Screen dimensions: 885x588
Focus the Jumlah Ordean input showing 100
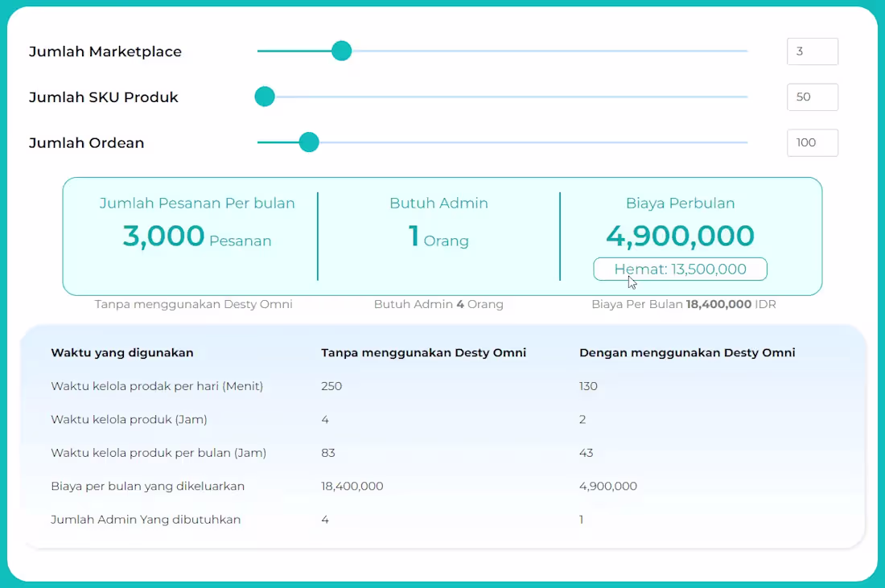tap(813, 142)
